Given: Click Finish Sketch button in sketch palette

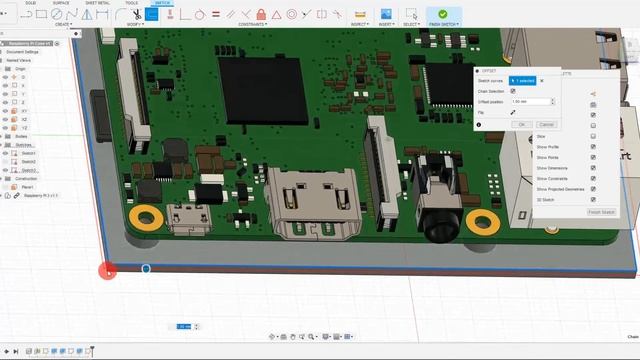Looking at the screenshot, I should pyautogui.click(x=601, y=212).
